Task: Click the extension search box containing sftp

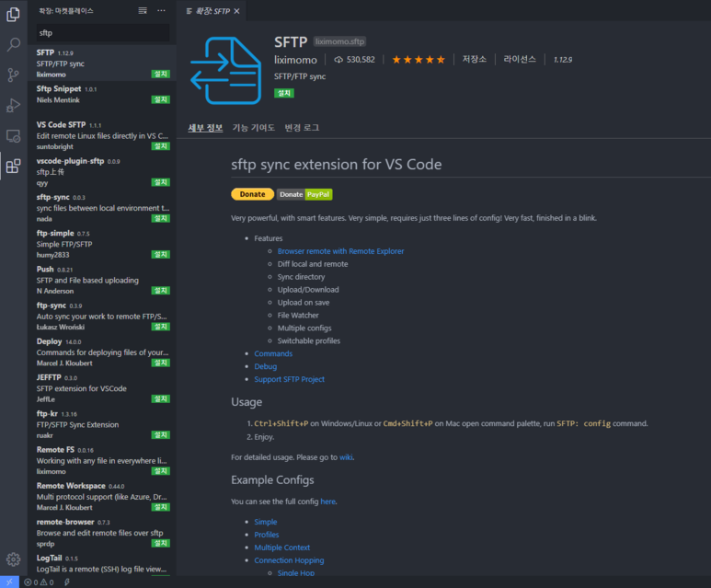Action: click(103, 33)
